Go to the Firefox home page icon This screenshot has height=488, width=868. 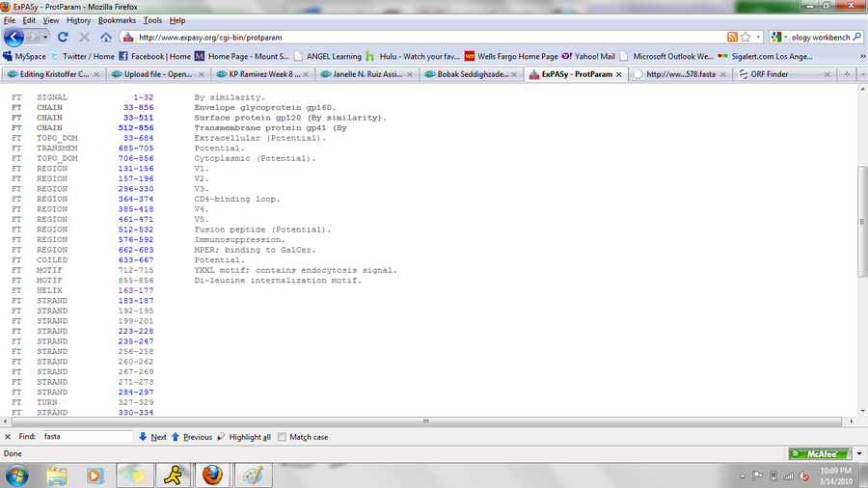coord(105,37)
